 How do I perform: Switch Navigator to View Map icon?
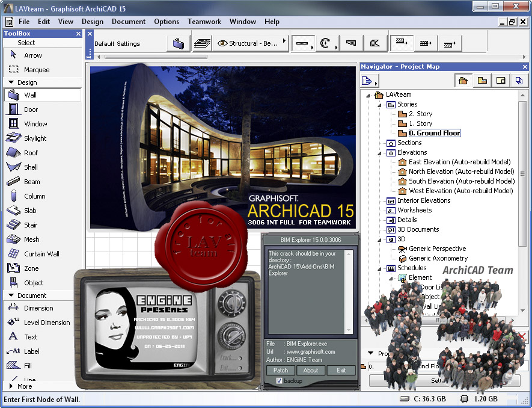click(482, 81)
